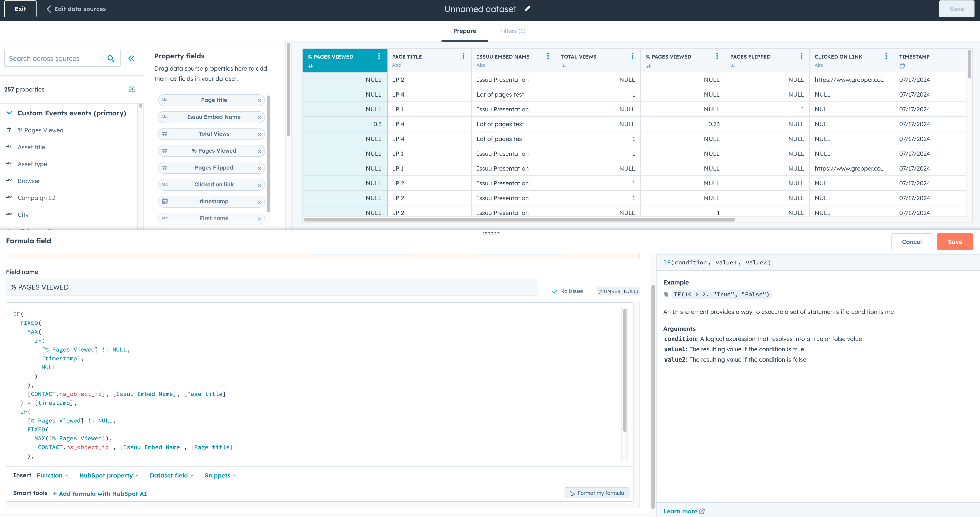Click the calendar icon on timestamp field

pyautogui.click(x=165, y=201)
